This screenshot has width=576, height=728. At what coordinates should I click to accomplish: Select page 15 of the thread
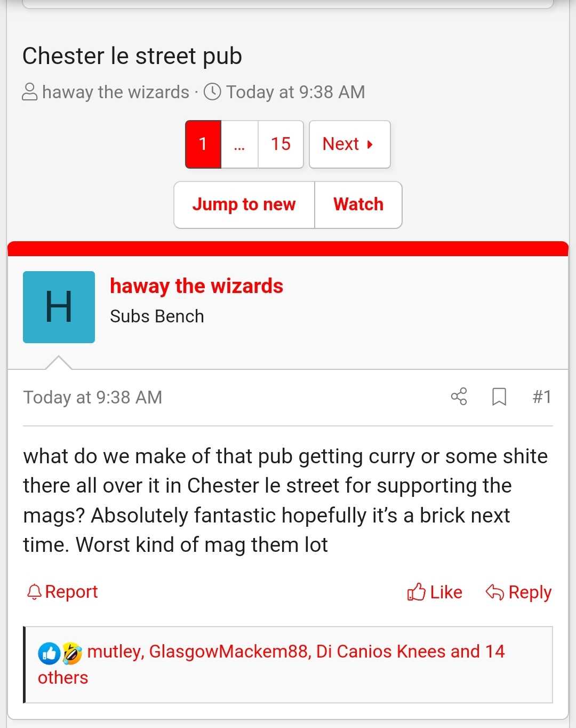click(x=281, y=144)
